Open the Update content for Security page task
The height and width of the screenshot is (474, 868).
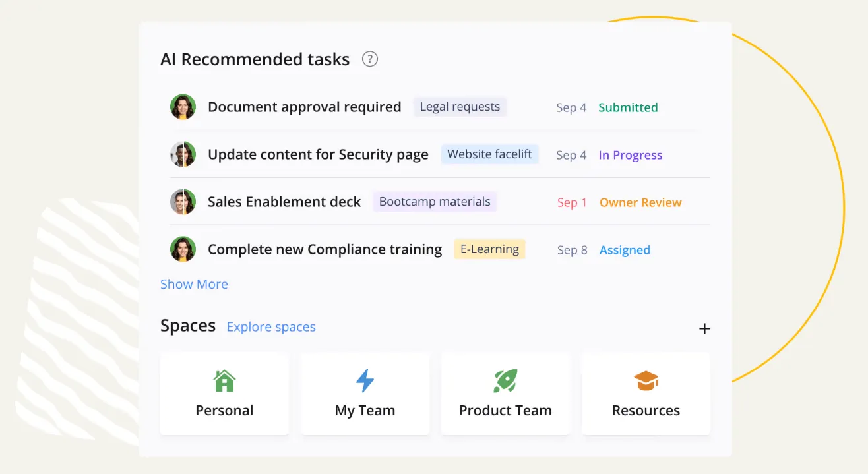pyautogui.click(x=318, y=155)
